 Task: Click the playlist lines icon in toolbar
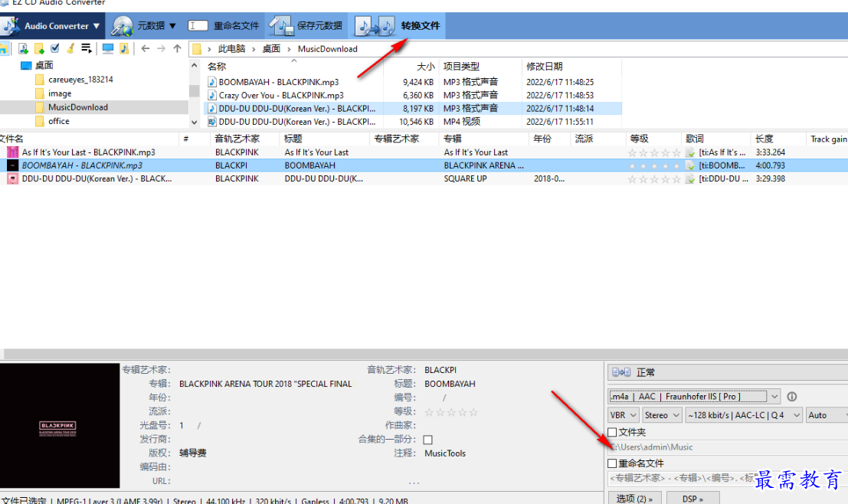pos(86,49)
